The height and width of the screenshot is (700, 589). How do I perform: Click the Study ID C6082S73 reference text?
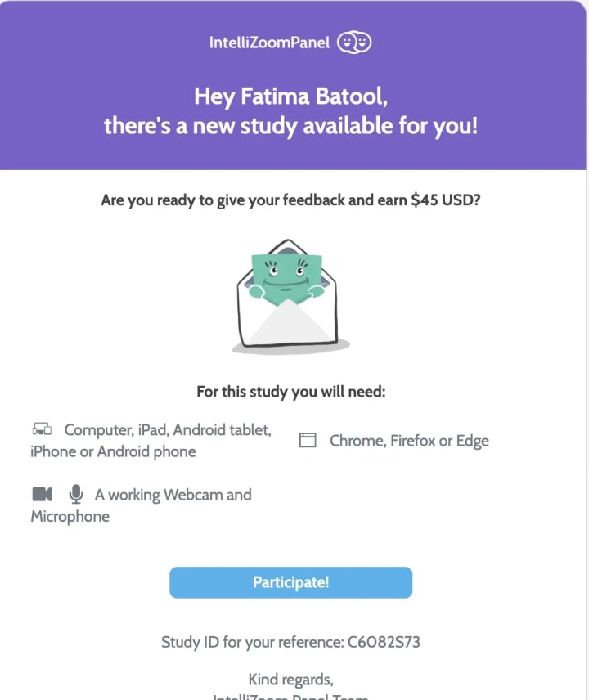click(x=290, y=642)
